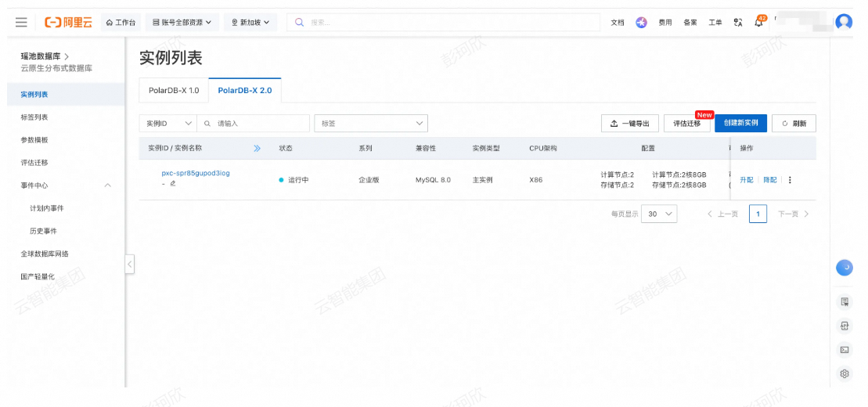This screenshot has height=407, width=868.
Task: Open the hamburger navigation menu
Action: click(21, 22)
